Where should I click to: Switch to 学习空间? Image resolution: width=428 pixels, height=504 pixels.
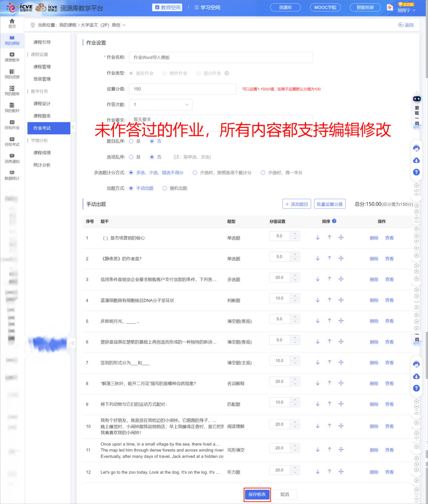[x=207, y=7]
